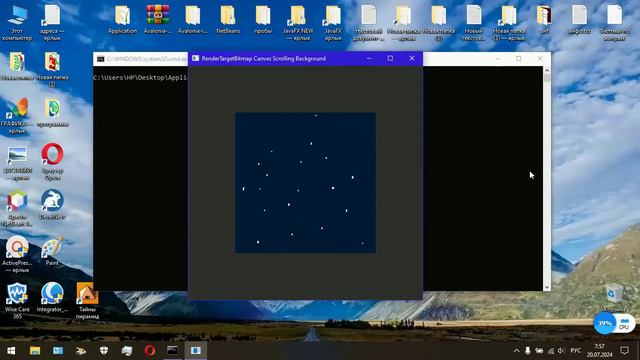Viewport: 640px width, 360px height.
Task: Close the RenderTargetBitmap Canvas window
Action: click(412, 58)
